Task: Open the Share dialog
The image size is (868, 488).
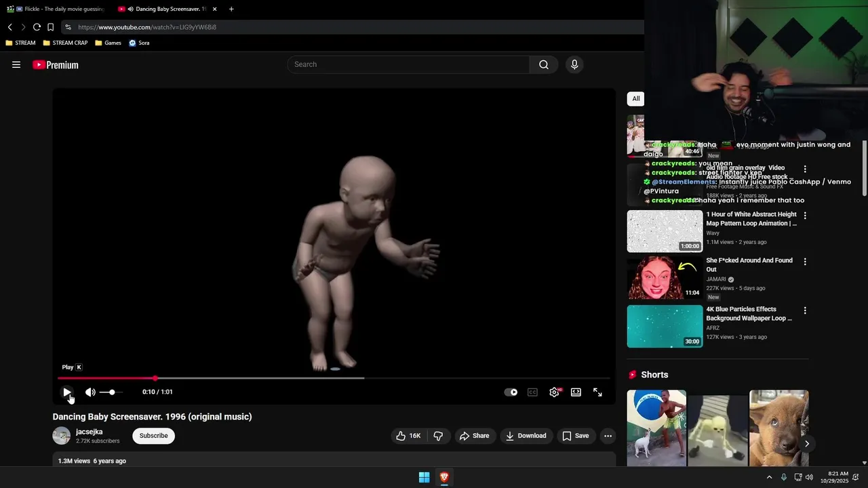Action: pos(474,436)
